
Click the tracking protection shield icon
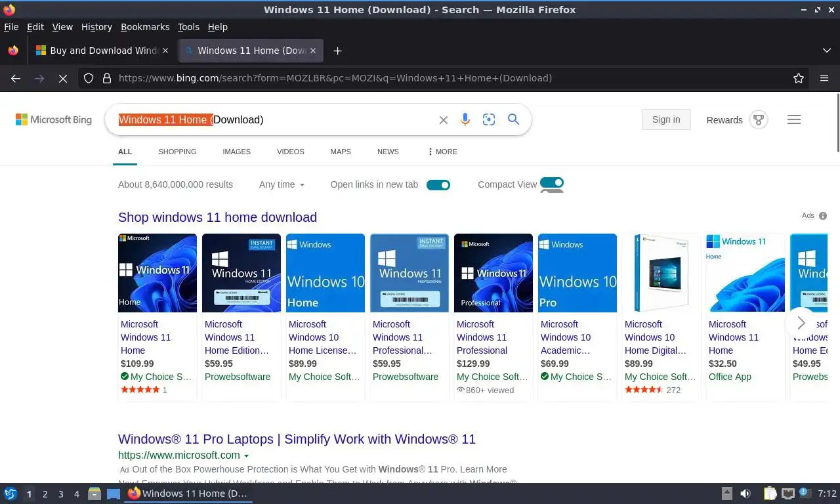tap(89, 78)
